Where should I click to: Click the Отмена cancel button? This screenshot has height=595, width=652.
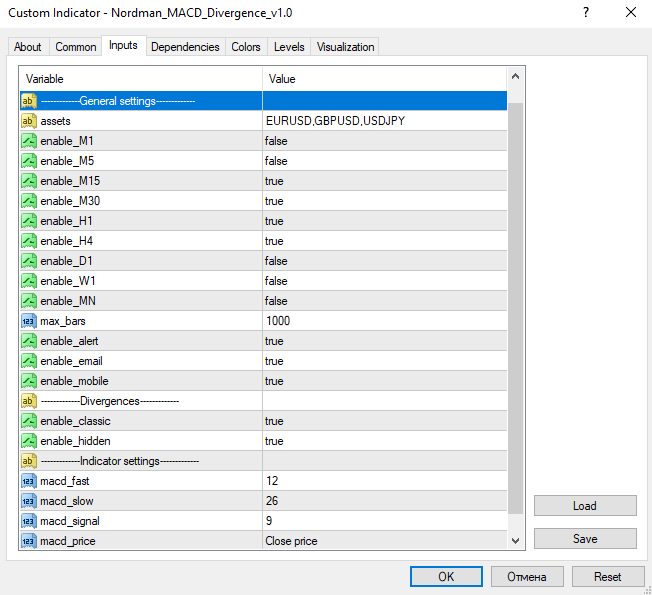click(527, 576)
